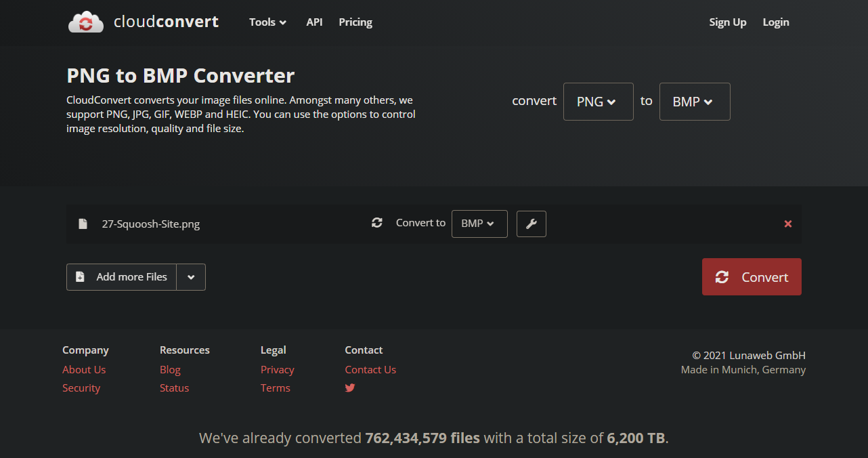This screenshot has height=458, width=868.
Task: Remove 27-Squoosh-Site.png with the red X
Action: (787, 224)
